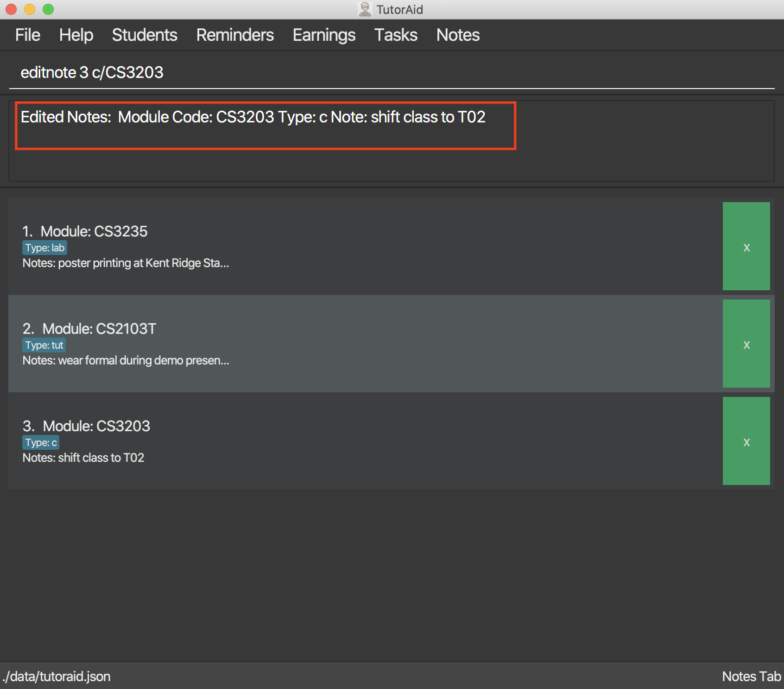Minimize the TutorAid window with the yellow button
The width and height of the screenshot is (784, 689).
30,9
